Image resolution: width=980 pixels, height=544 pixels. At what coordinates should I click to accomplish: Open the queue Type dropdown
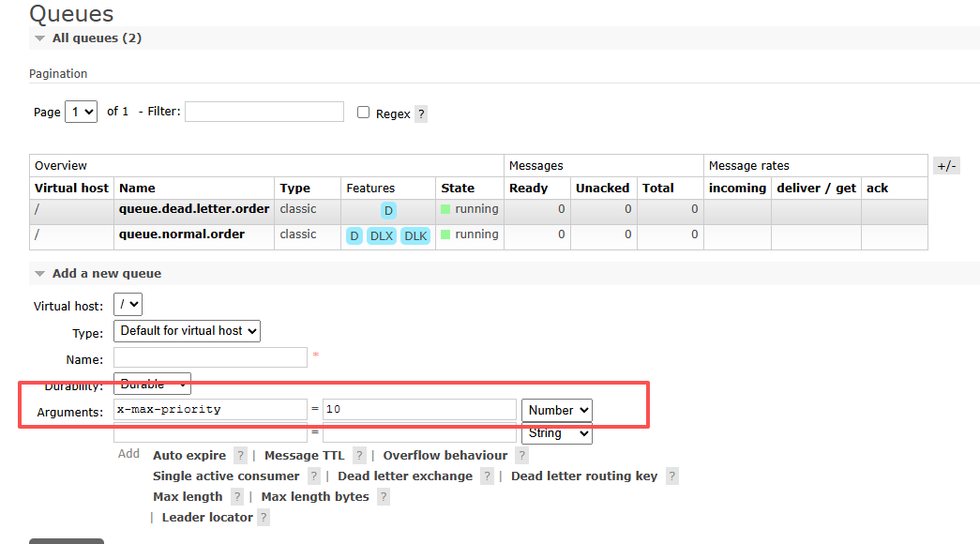[x=187, y=331]
